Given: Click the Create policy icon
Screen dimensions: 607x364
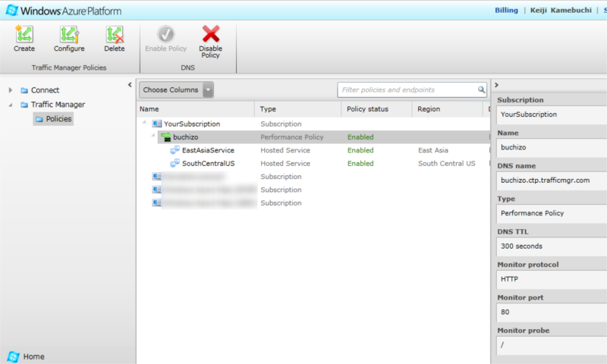Looking at the screenshot, I should click(24, 34).
